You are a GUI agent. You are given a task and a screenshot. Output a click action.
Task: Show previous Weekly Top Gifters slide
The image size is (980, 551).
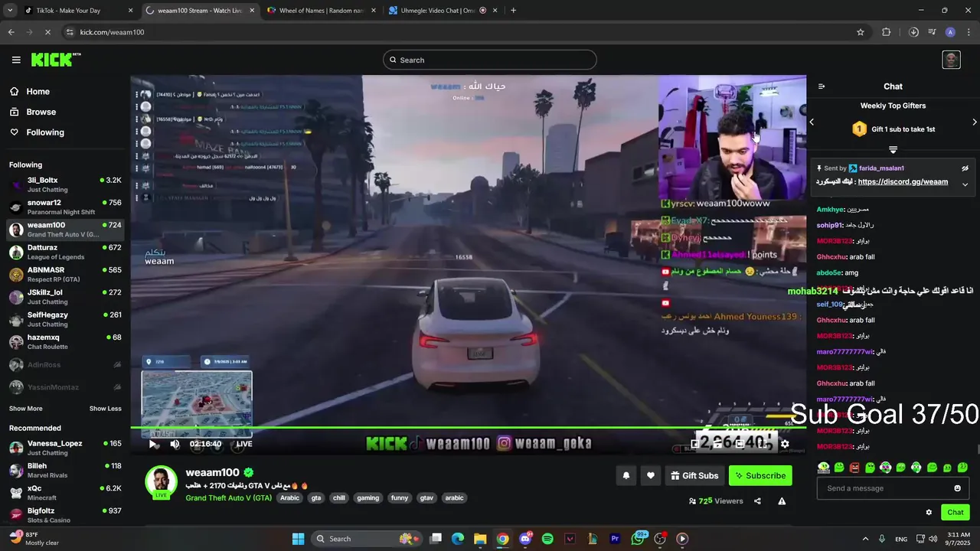[x=812, y=122]
